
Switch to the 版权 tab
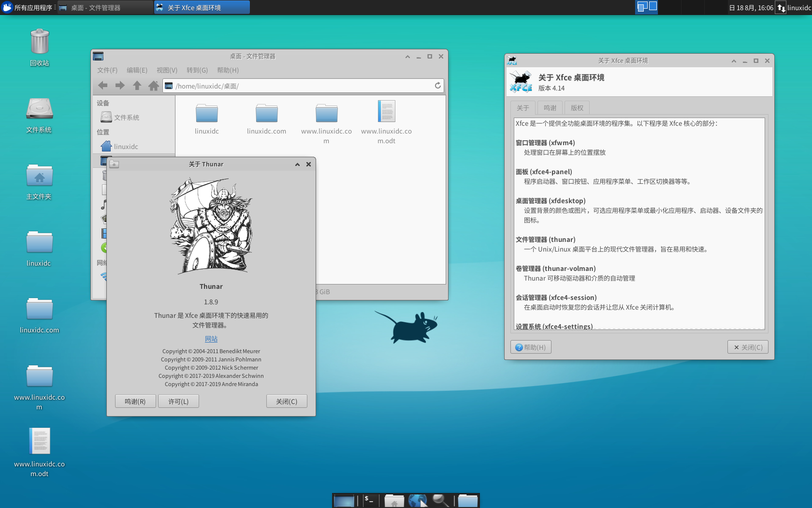pyautogui.click(x=577, y=108)
